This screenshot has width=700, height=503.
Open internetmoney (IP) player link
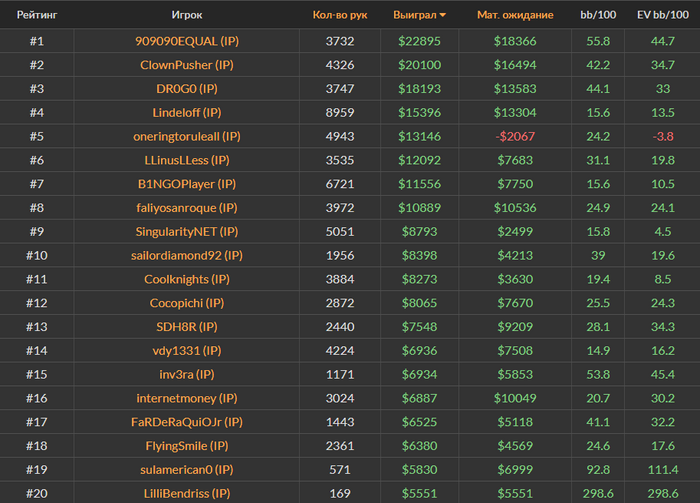[187, 398]
